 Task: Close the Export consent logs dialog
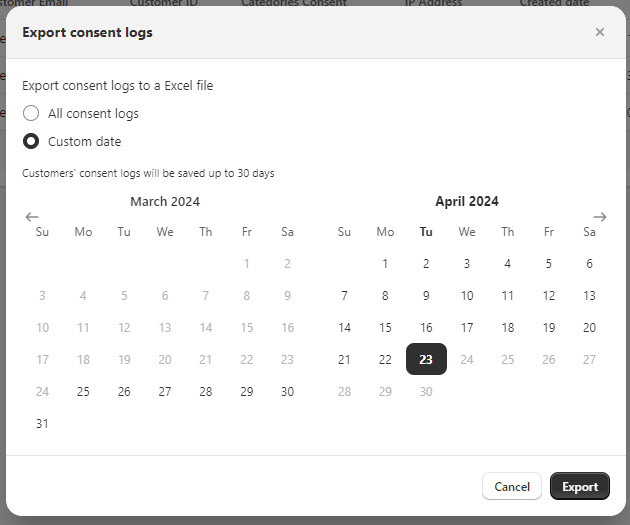pyautogui.click(x=600, y=32)
